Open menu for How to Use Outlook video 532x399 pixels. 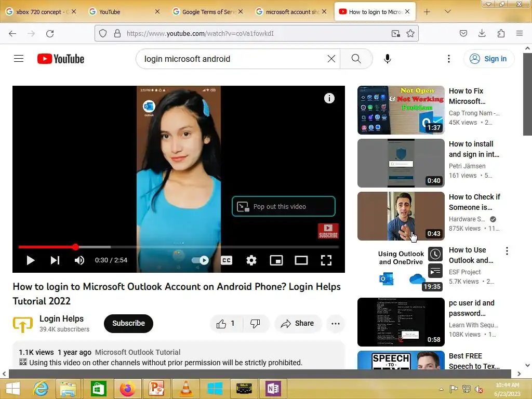click(x=507, y=251)
